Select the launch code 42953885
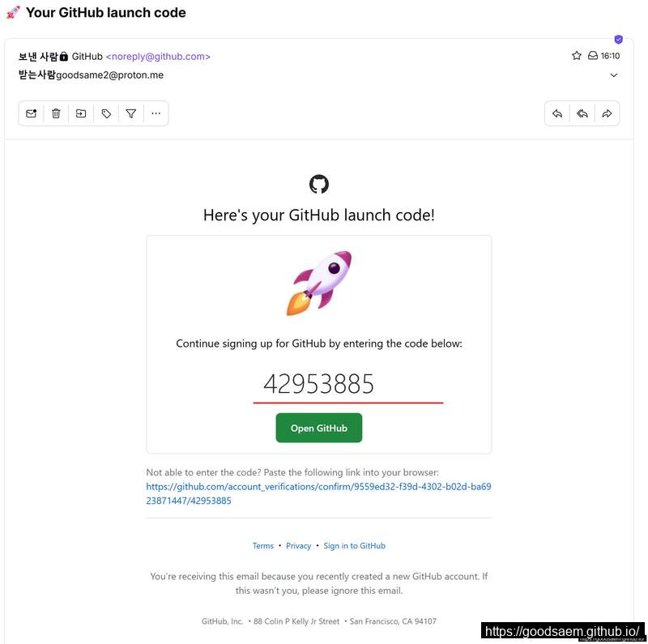Viewport: 648px width, 644px height. click(318, 384)
